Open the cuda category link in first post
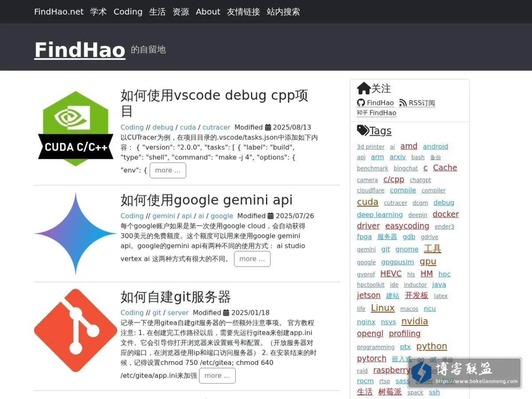The width and height of the screenshot is (532, 399). click(x=188, y=127)
